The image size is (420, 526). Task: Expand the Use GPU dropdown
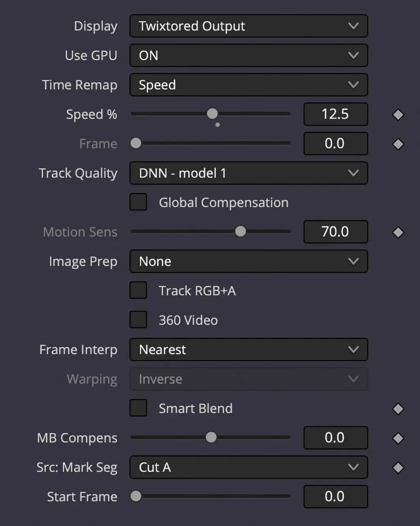(249, 55)
